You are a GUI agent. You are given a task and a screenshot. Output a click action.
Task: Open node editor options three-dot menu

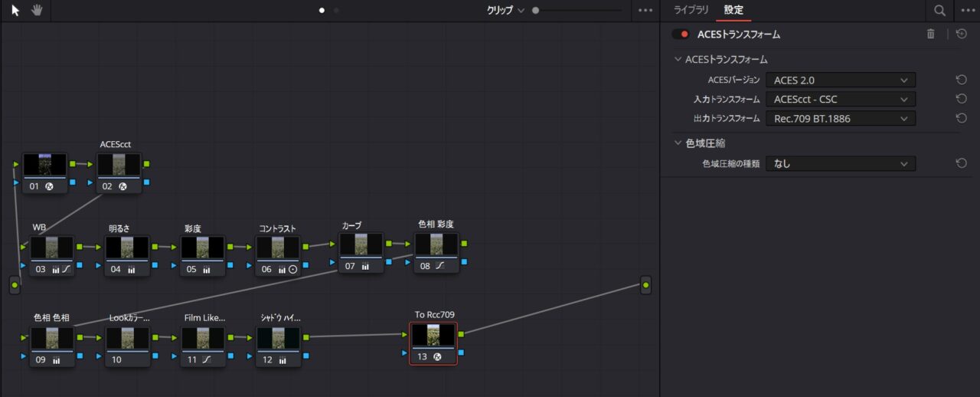point(645,11)
